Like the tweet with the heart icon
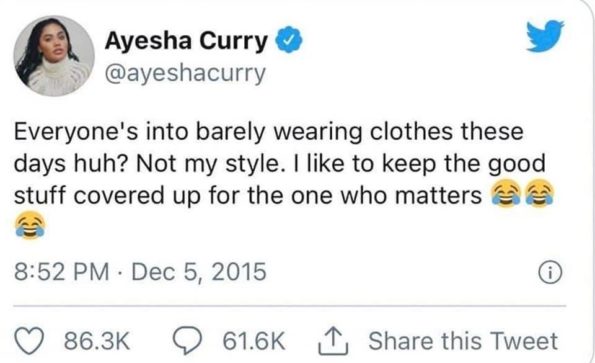595x363 pixels. 30,341
